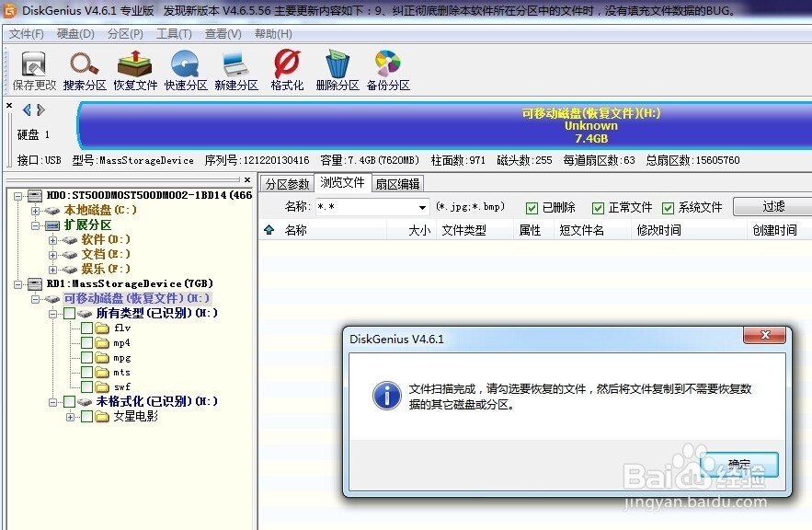Expand the 女星电影 folder node
This screenshot has width=812, height=530.
[71, 417]
